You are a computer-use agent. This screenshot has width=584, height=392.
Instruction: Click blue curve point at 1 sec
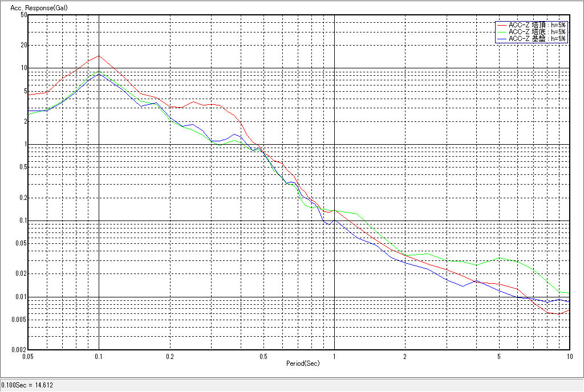tap(334, 219)
